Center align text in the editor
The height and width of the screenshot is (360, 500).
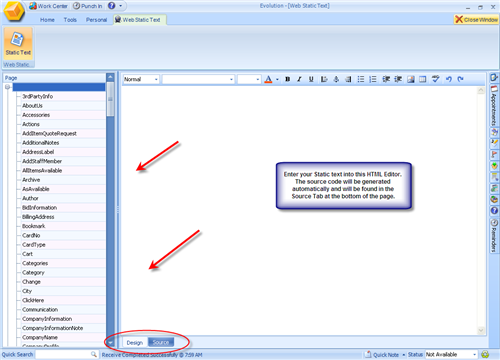336,79
